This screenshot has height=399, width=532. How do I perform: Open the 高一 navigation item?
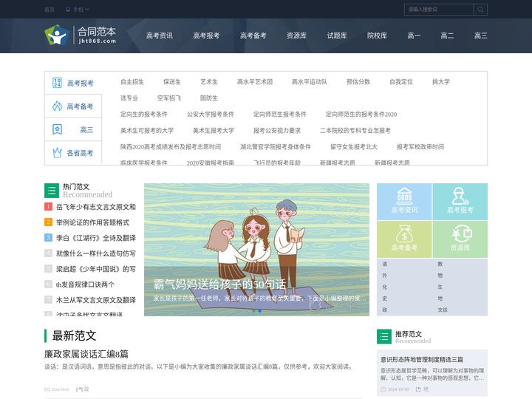pyautogui.click(x=414, y=35)
